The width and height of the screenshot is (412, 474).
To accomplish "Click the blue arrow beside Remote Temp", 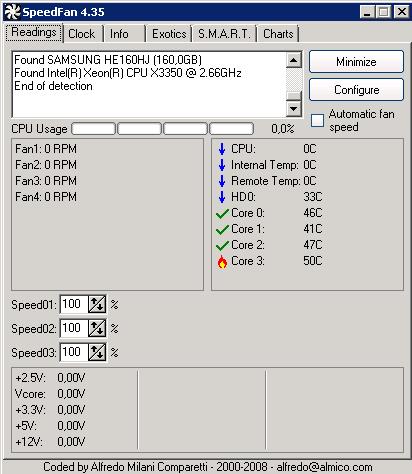I will click(222, 181).
